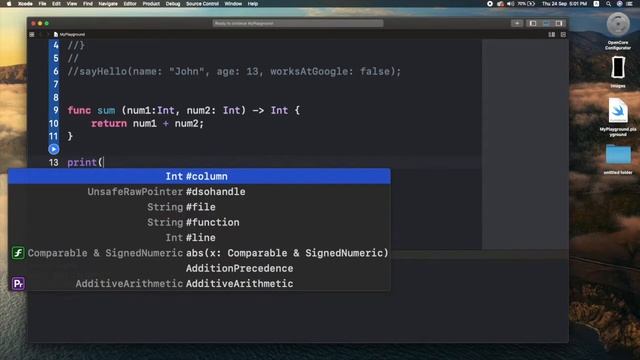This screenshot has width=640, height=360.
Task: Click the Siri icon in menu bar
Action: [619, 4]
